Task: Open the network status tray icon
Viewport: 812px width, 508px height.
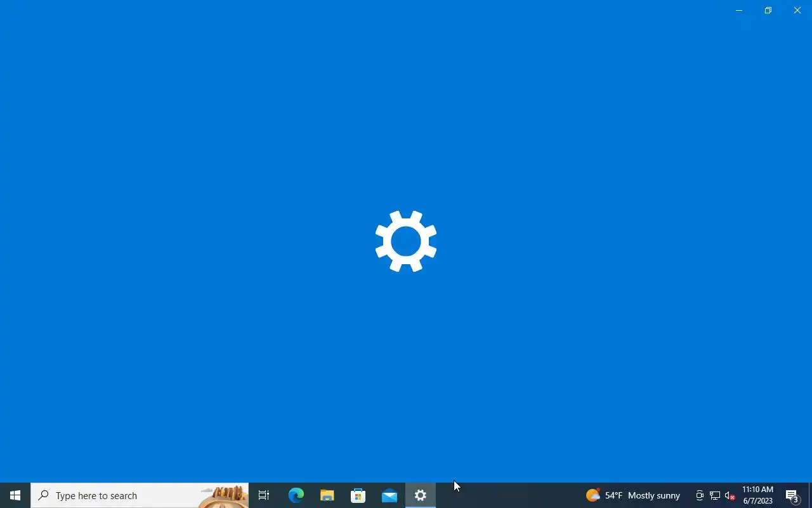Action: [x=715, y=495]
